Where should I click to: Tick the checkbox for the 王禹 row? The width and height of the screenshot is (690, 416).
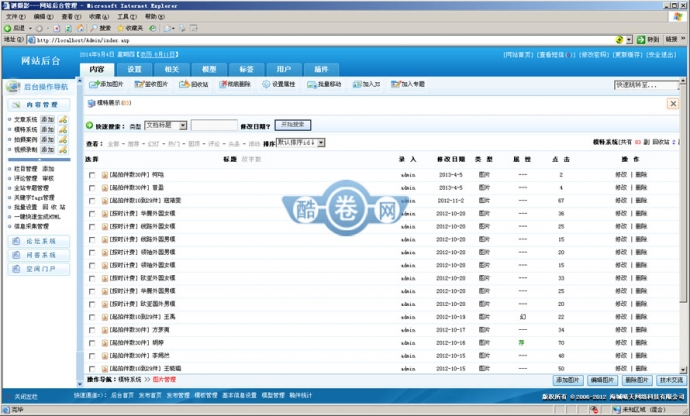point(92,317)
